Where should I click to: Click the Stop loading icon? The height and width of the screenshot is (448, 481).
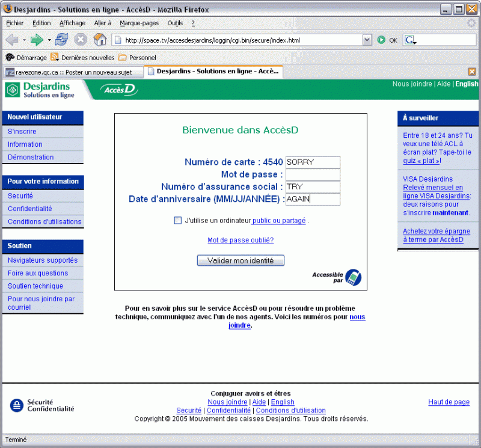(x=81, y=40)
